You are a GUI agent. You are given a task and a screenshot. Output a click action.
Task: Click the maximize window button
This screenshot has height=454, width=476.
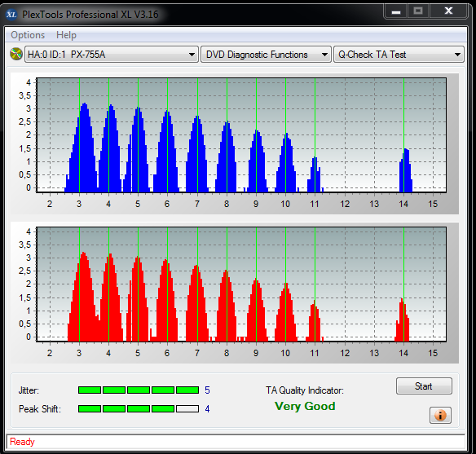[418, 11]
